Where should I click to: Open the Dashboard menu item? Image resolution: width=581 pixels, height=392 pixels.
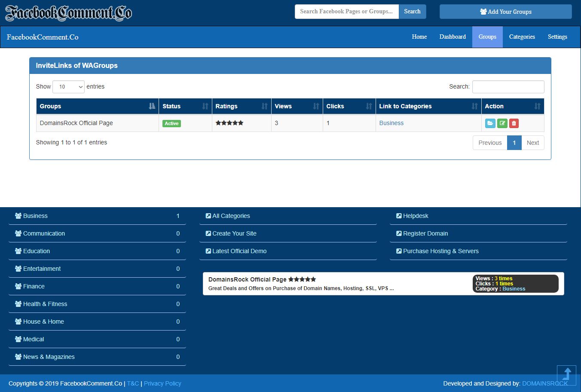coord(453,37)
